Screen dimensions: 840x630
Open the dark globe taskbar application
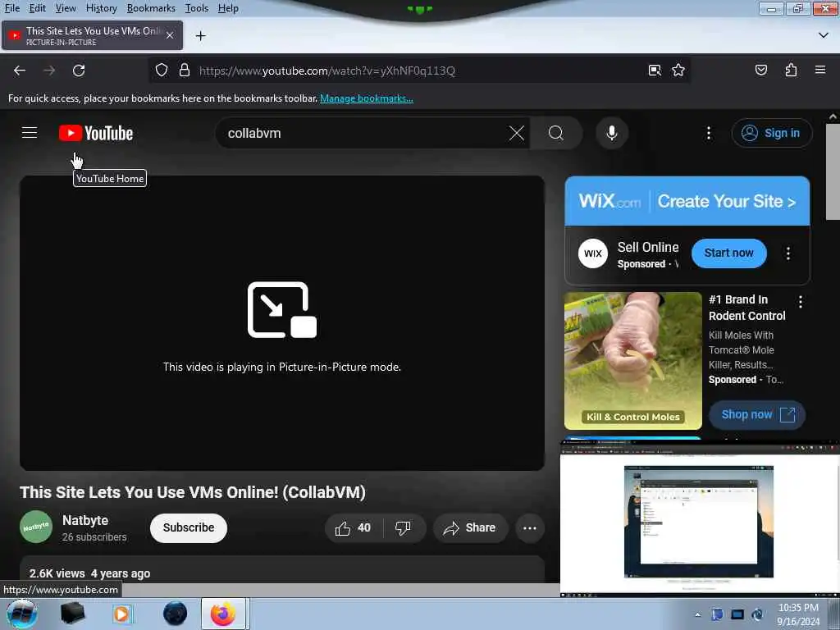pos(176,614)
